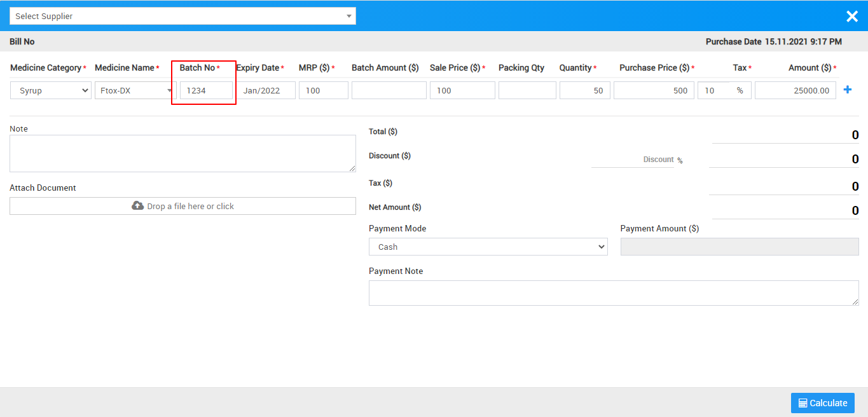This screenshot has width=868, height=417.
Task: Click the Sale Price input field
Action: 462,91
